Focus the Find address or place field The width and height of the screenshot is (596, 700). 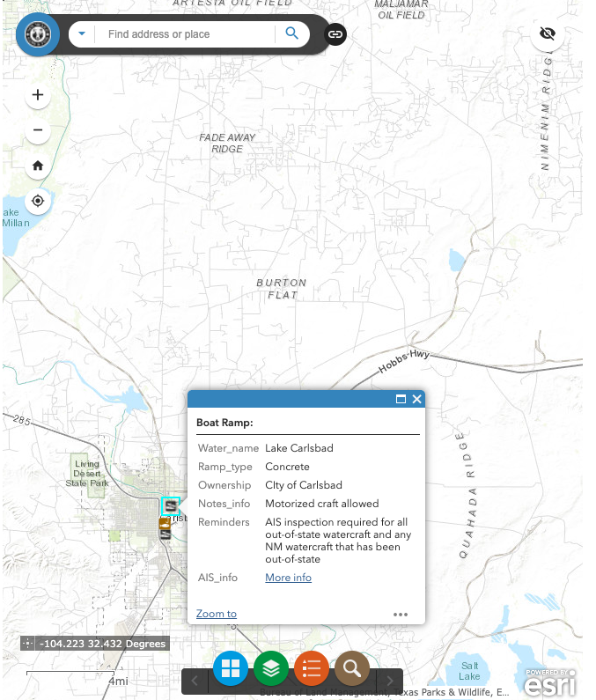184,34
